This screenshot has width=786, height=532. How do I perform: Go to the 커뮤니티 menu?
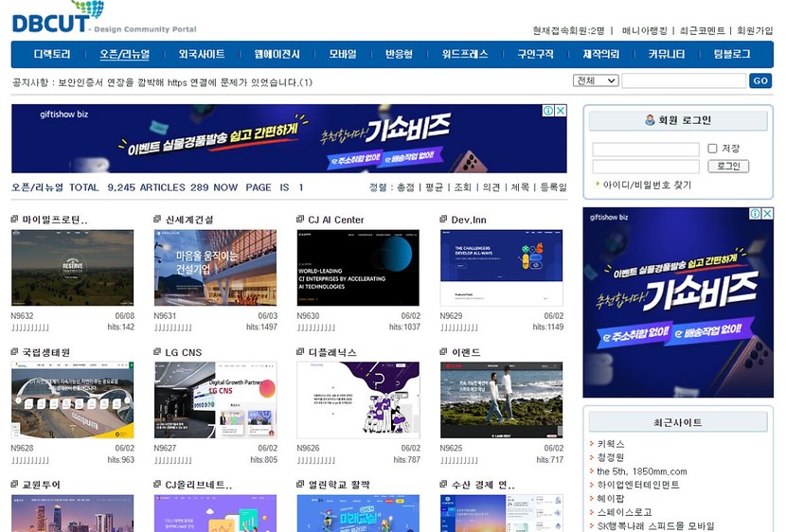coord(667,55)
